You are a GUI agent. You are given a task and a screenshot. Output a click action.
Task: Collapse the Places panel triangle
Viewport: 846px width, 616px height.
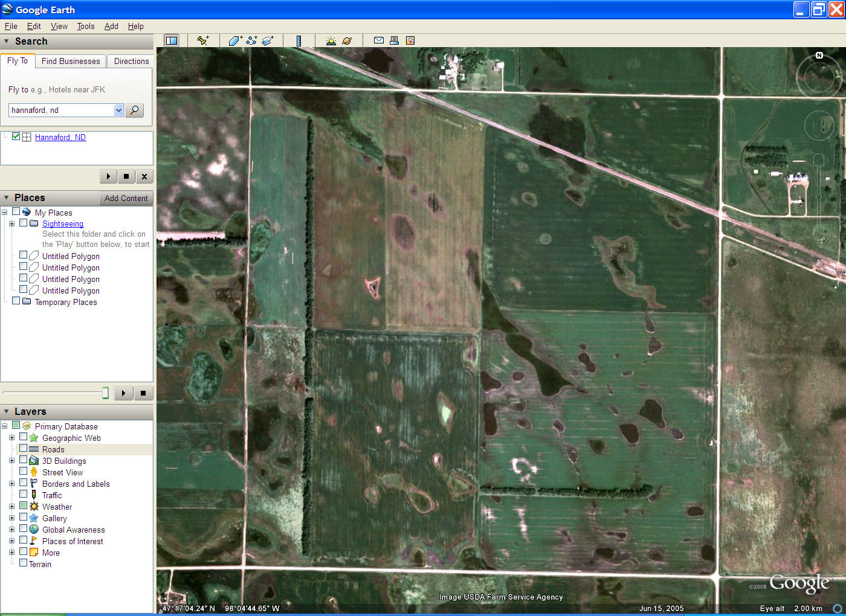[7, 198]
